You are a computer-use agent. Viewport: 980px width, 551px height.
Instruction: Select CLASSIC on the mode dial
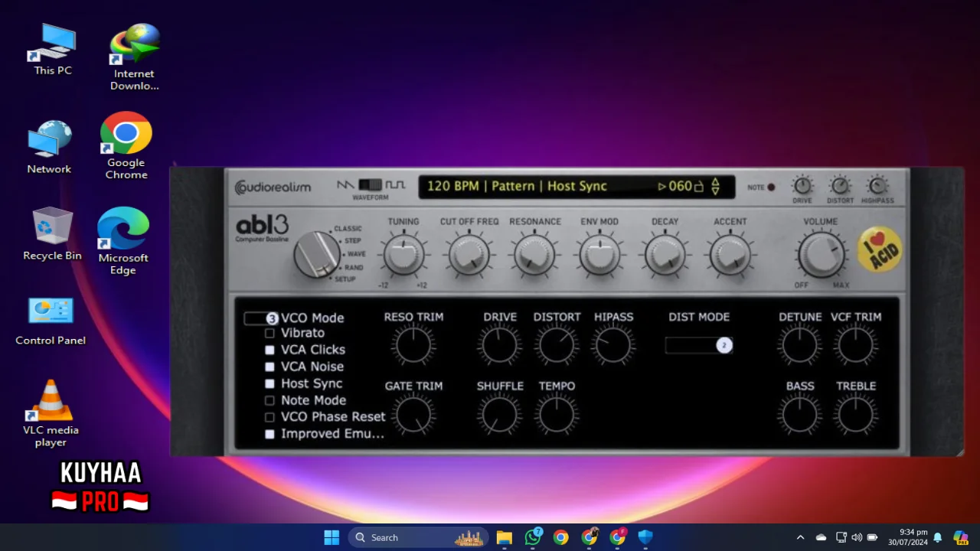click(x=347, y=228)
